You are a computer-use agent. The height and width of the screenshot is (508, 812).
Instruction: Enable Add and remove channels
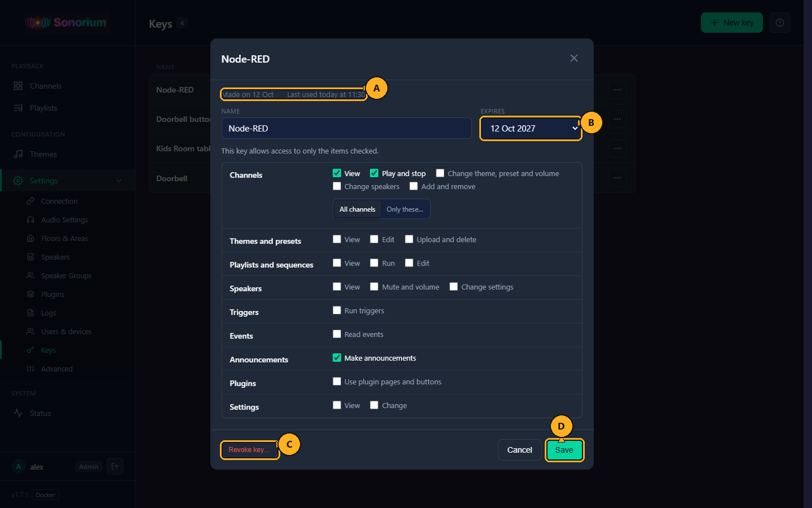(414, 186)
